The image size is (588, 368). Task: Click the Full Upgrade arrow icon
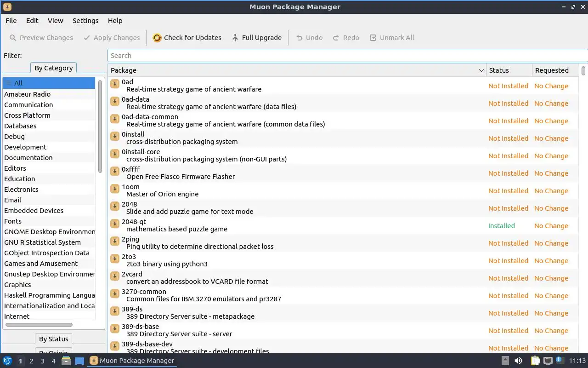click(235, 38)
